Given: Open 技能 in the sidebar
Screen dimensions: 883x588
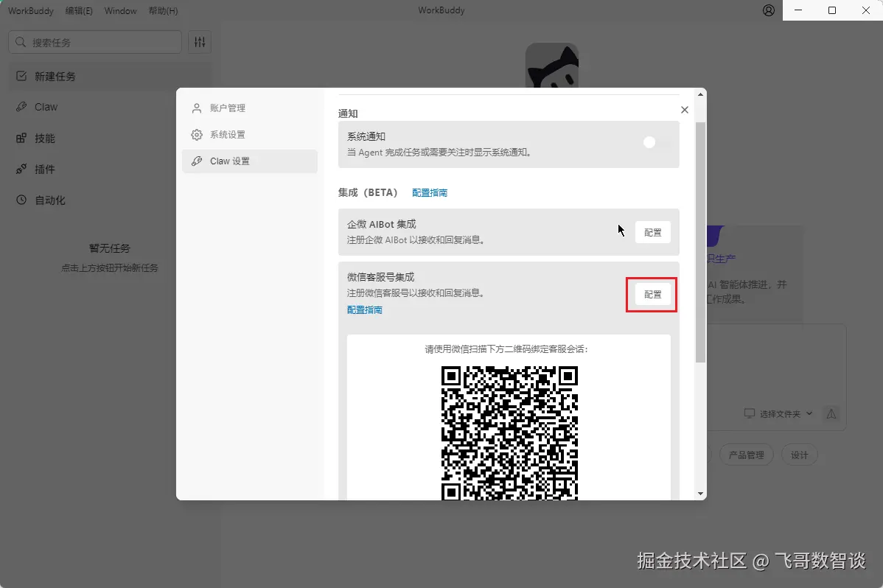Looking at the screenshot, I should pyautogui.click(x=111, y=138).
